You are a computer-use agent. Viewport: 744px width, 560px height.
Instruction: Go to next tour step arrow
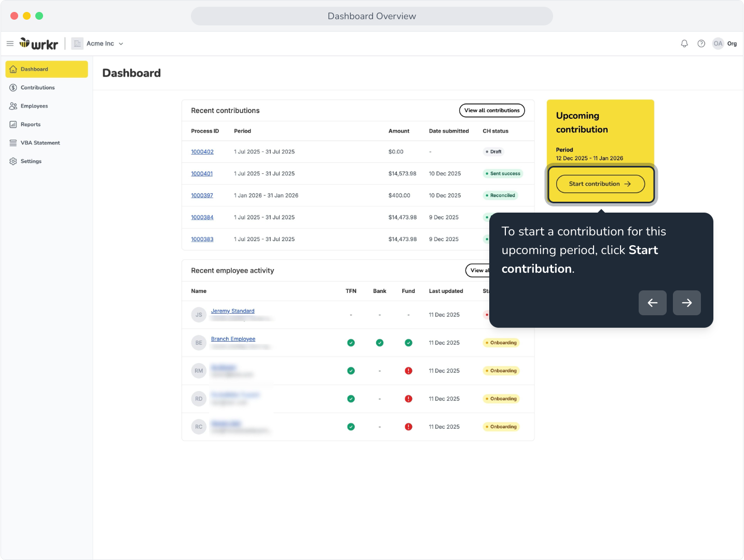click(x=686, y=303)
